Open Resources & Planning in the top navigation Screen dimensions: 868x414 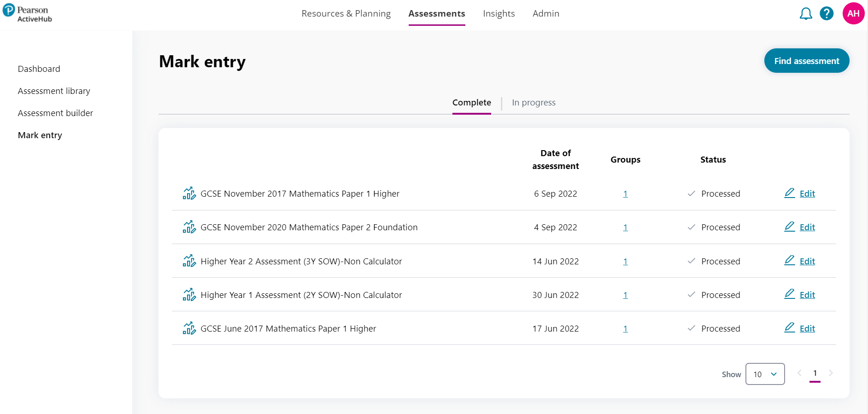pyautogui.click(x=346, y=14)
